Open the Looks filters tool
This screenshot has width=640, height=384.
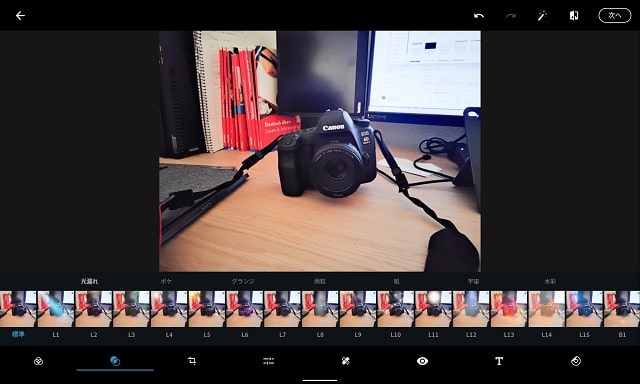pos(38,361)
